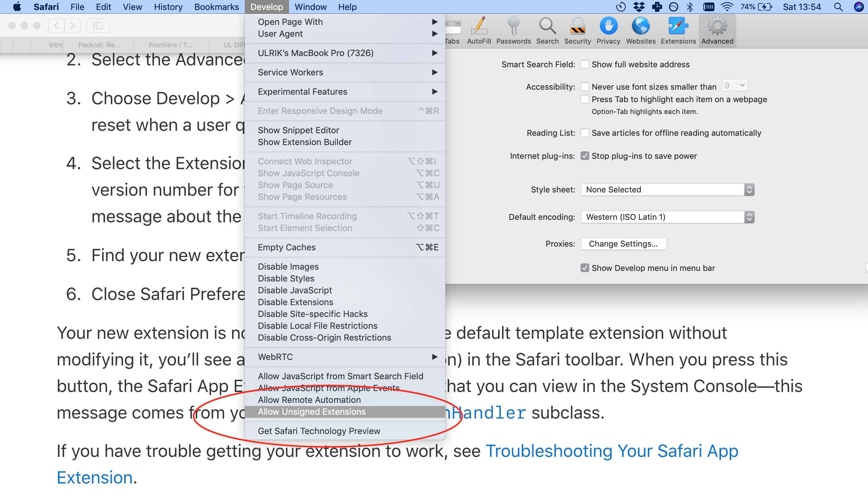Select Allow Unsigned Extensions menu item
The height and width of the screenshot is (496, 868).
tap(312, 412)
